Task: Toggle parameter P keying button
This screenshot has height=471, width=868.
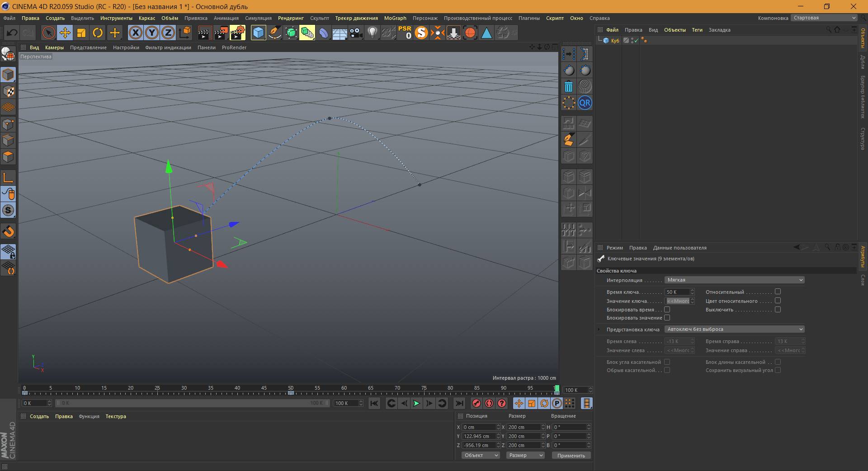Action: [557, 403]
